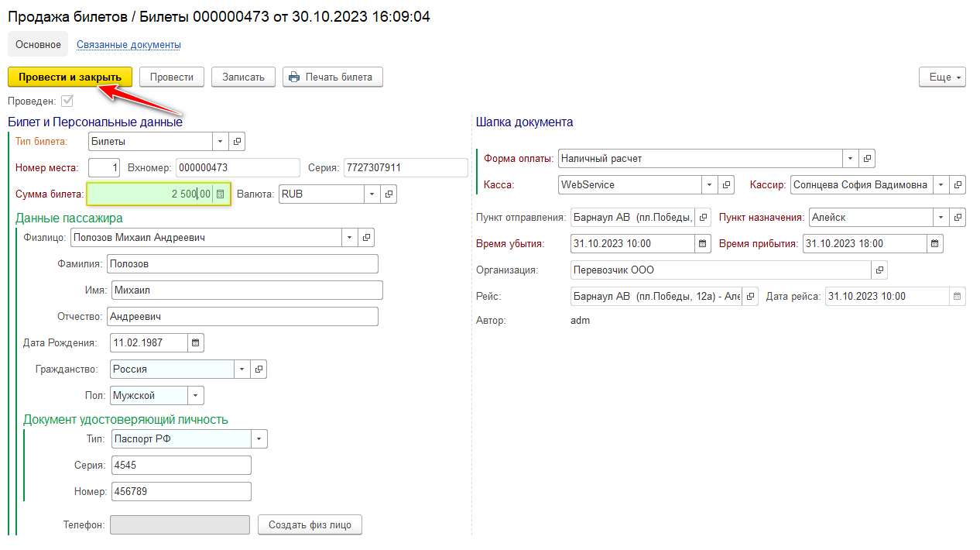Open the calculator icon in Сумма билета field
Image resolution: width=980 pixels, height=550 pixels.
point(221,194)
